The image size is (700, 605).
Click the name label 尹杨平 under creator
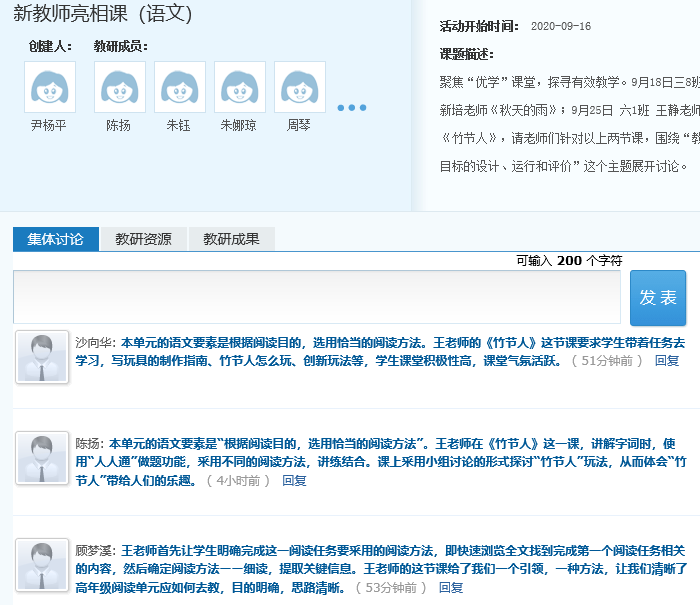(49, 126)
